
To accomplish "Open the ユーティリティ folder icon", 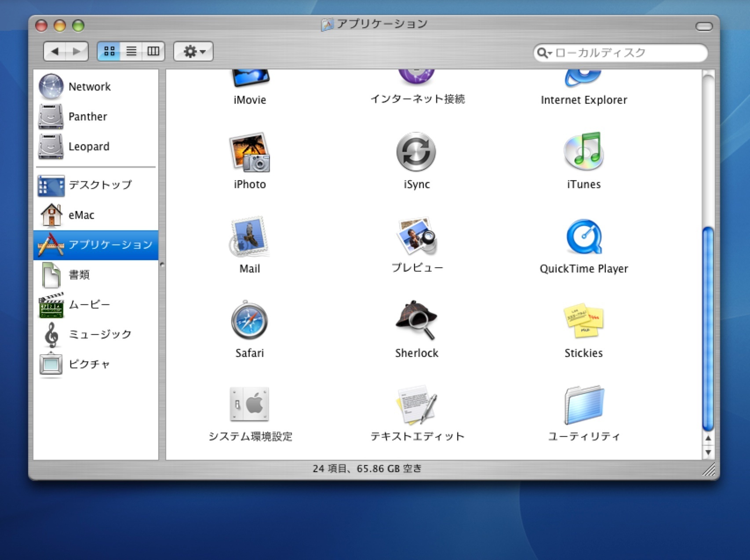I will [583, 404].
